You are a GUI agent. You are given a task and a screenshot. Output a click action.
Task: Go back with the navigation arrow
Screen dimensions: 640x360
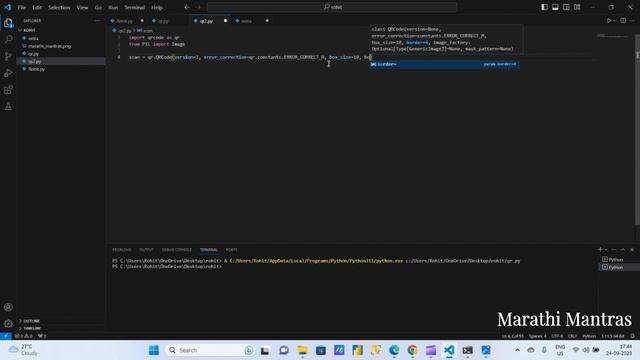(187, 7)
